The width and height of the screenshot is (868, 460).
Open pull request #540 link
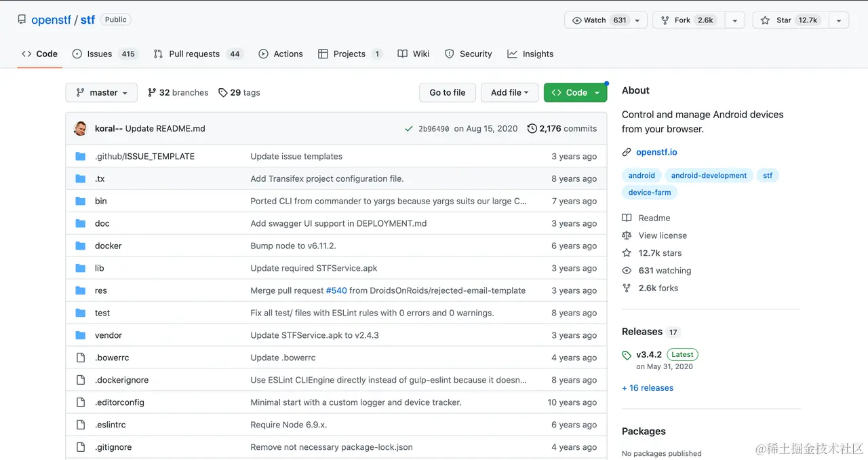(x=336, y=290)
